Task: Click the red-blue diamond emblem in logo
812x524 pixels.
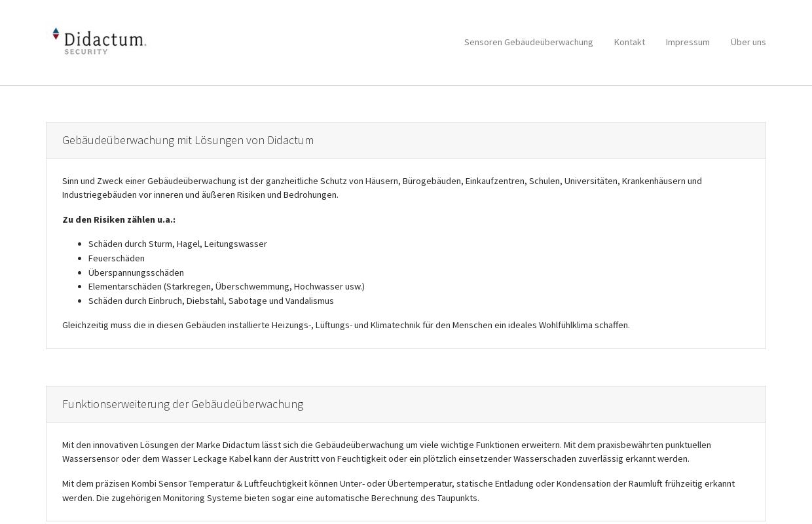Action: tap(56, 35)
